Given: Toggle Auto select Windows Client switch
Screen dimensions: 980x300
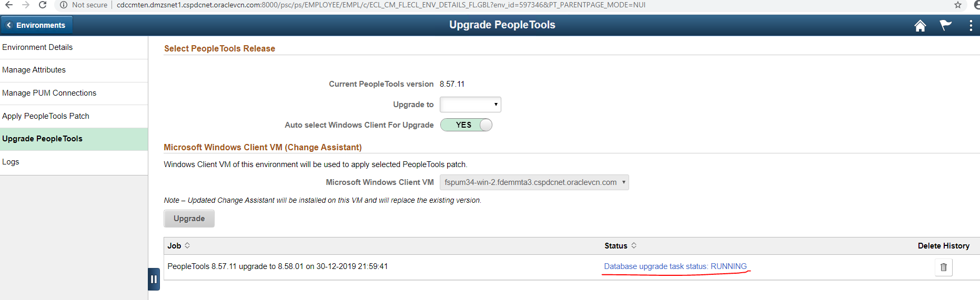Looking at the screenshot, I should 466,125.
